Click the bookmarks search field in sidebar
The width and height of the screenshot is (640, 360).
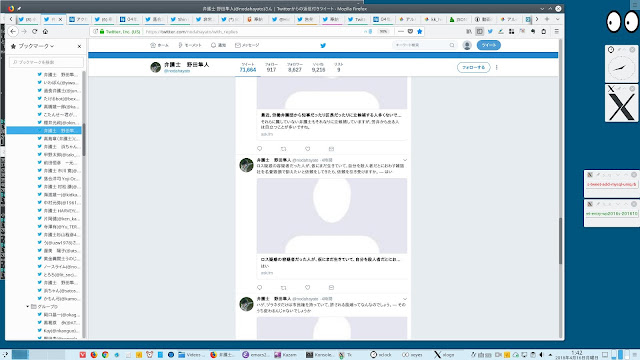46,62
